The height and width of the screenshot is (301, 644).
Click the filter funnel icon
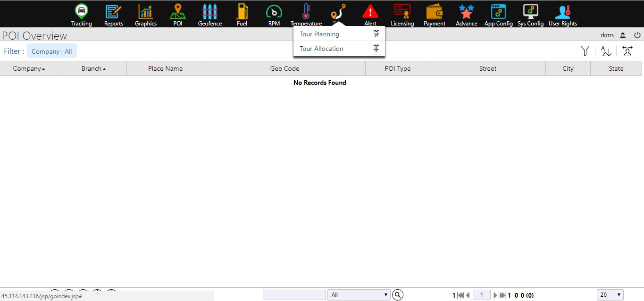pyautogui.click(x=585, y=51)
